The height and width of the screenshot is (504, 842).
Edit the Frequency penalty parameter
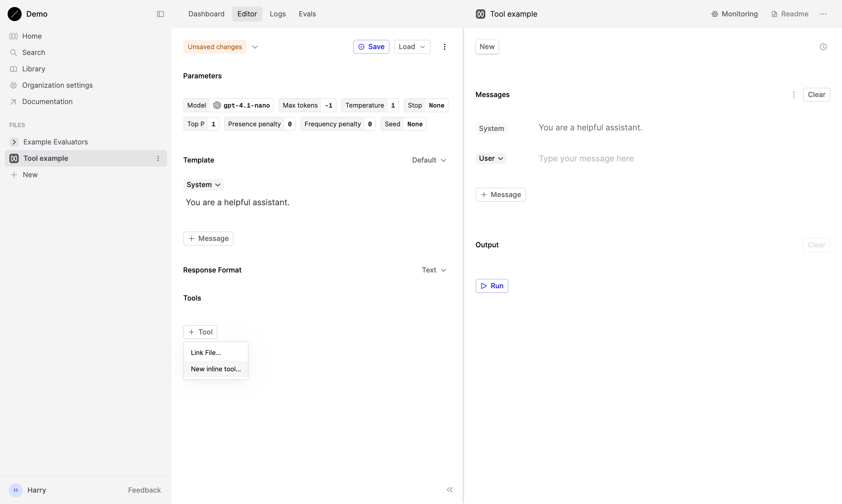(338, 124)
